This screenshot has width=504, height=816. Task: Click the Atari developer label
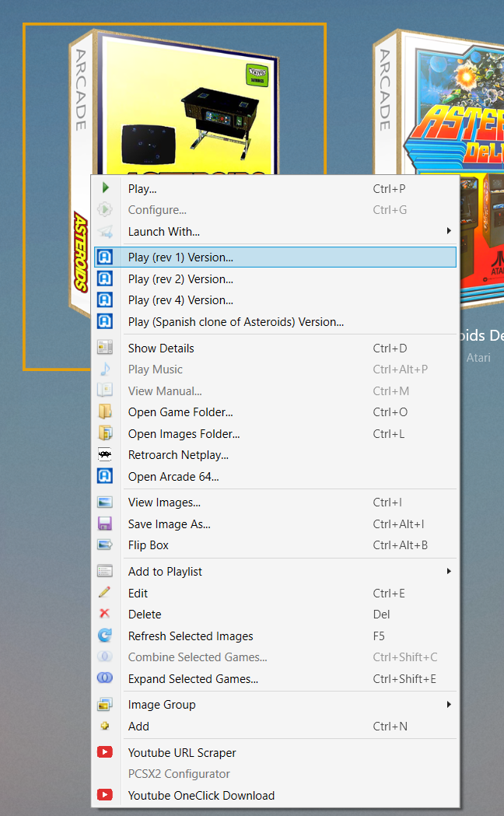pyautogui.click(x=478, y=358)
